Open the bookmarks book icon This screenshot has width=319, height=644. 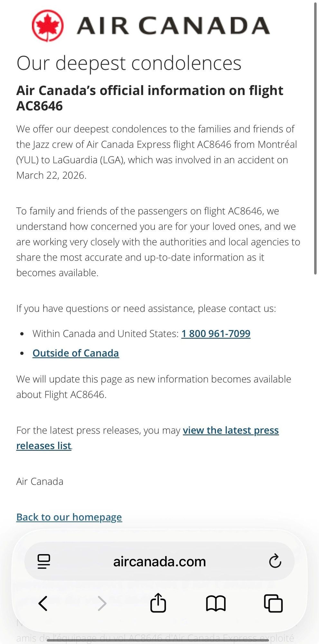[216, 603]
